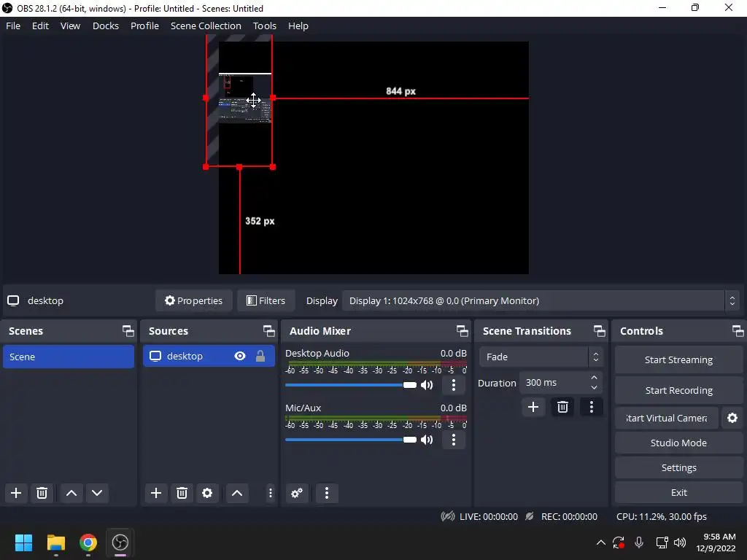Open Windows Start menu

23,542
